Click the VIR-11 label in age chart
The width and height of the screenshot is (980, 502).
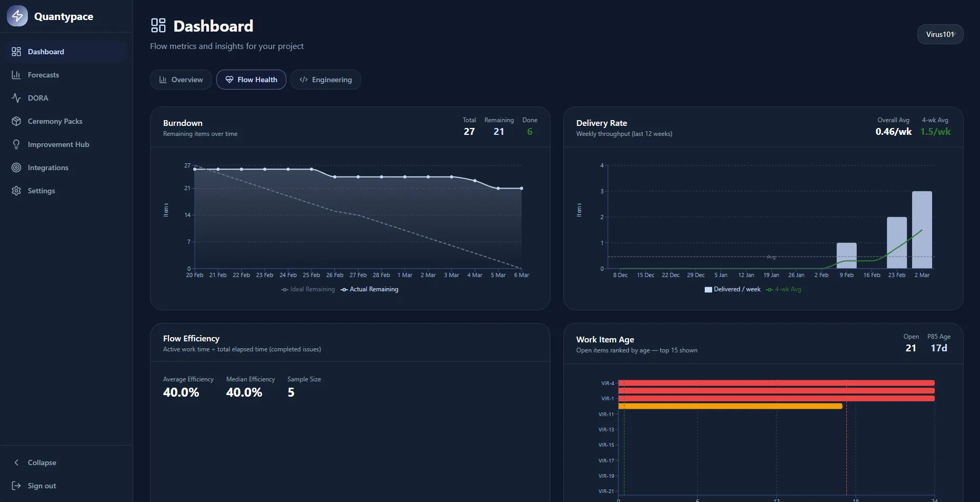coord(606,414)
